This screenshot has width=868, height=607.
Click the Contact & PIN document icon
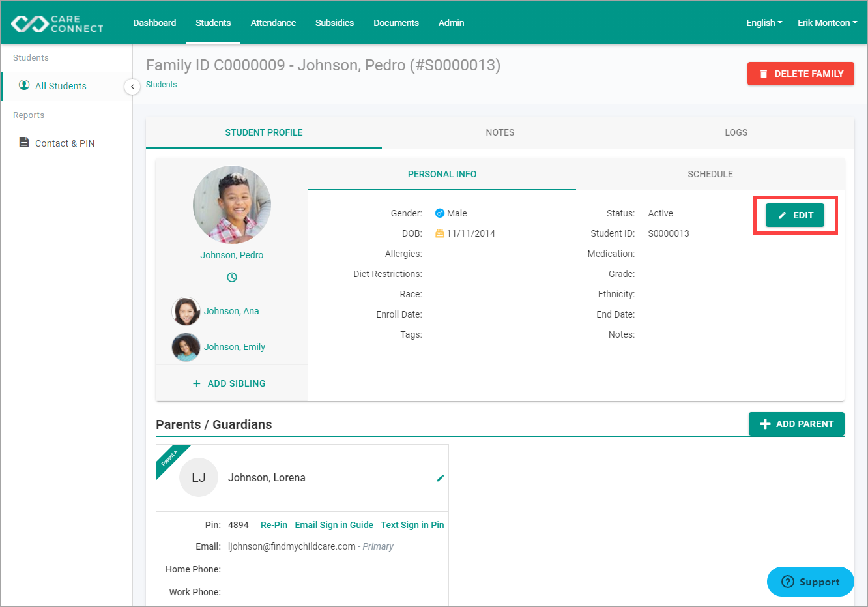24,143
